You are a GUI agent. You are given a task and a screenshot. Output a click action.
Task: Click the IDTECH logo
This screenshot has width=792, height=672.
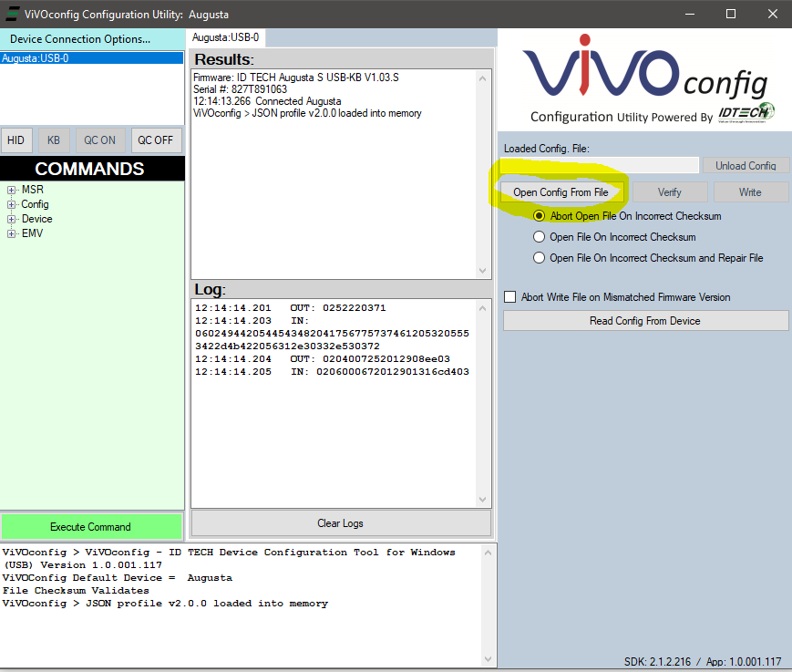coord(746,112)
